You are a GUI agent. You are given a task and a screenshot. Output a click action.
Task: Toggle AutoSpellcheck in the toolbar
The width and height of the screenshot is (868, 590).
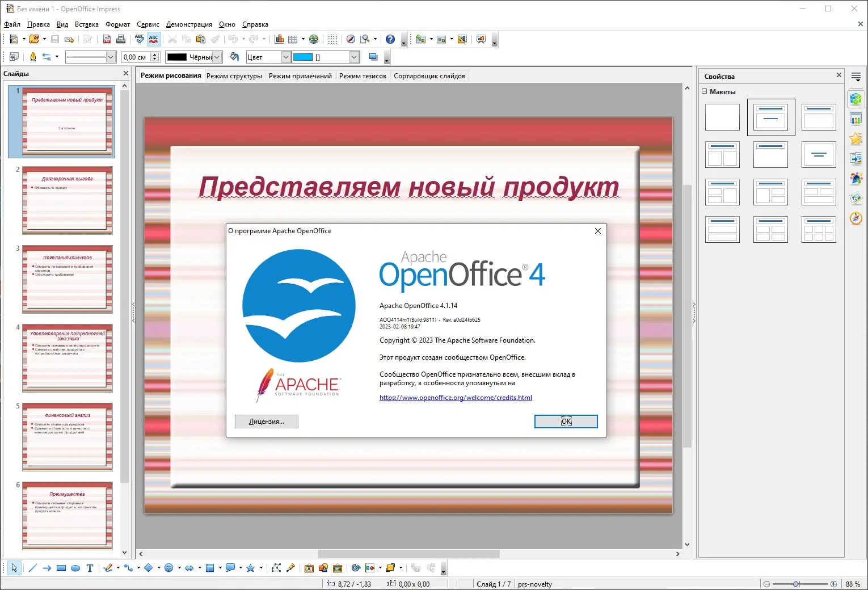154,39
